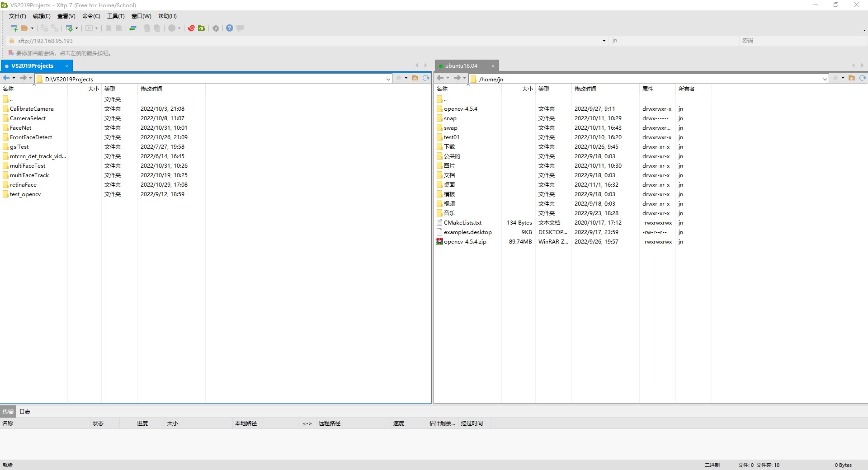Switch to the ubuntu18.04 tab
This screenshot has height=470, width=868.
[x=461, y=66]
